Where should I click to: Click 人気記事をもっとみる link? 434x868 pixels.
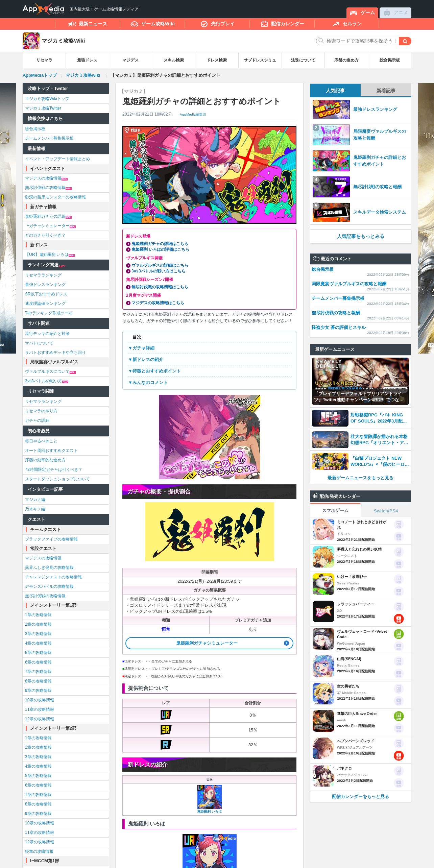pos(360,236)
